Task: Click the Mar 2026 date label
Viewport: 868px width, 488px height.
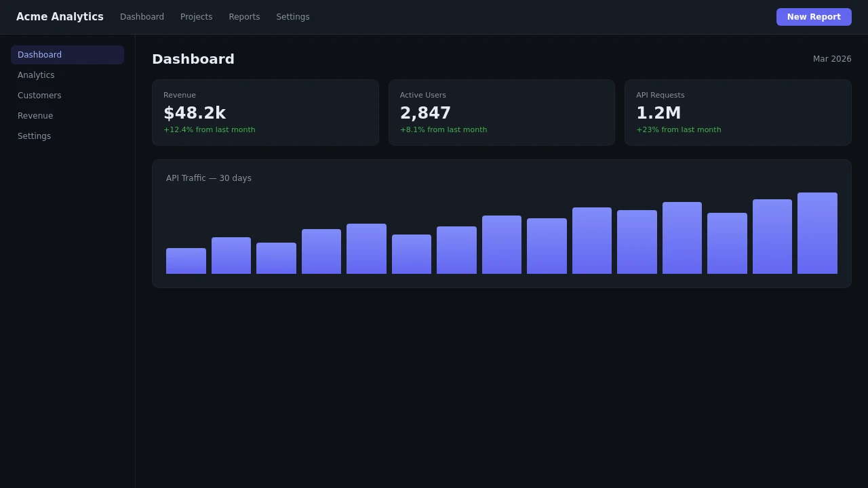Action: coord(832,59)
